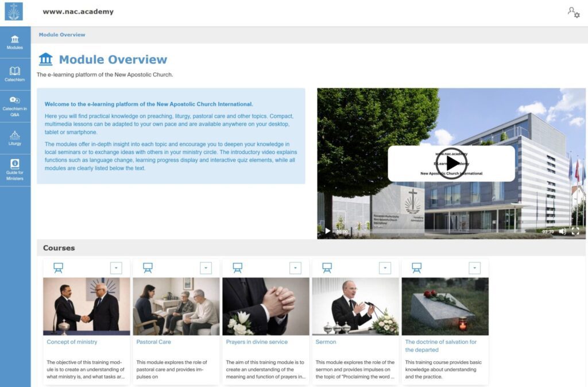Click the Concept of ministry course icon
The width and height of the screenshot is (588, 387).
click(58, 268)
